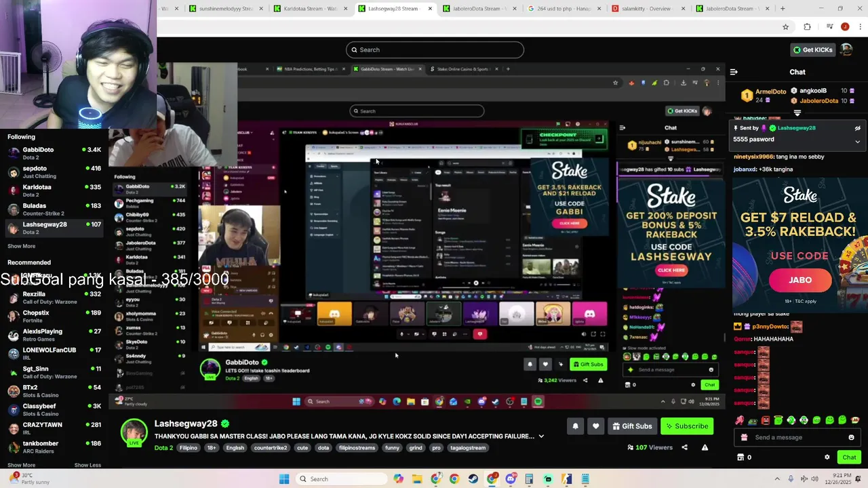Open chat settings gear icon

click(827, 457)
